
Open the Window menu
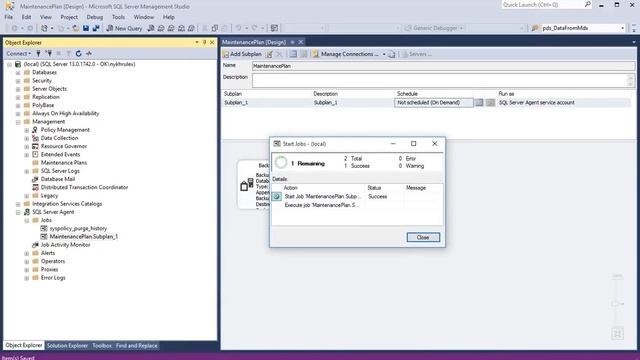tap(144, 17)
